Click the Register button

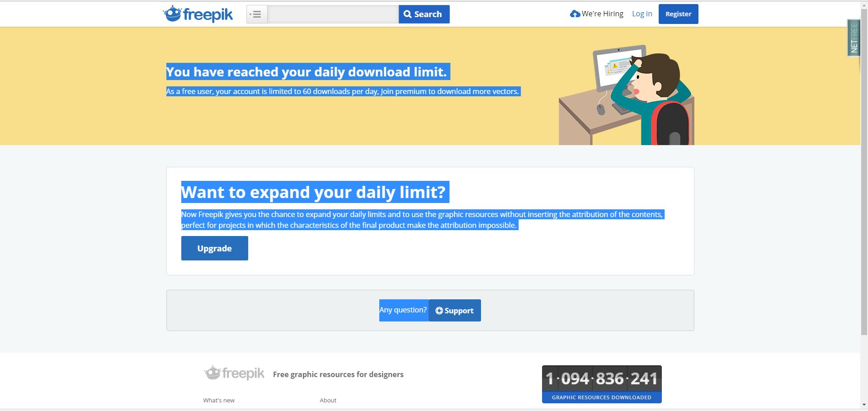click(x=678, y=14)
